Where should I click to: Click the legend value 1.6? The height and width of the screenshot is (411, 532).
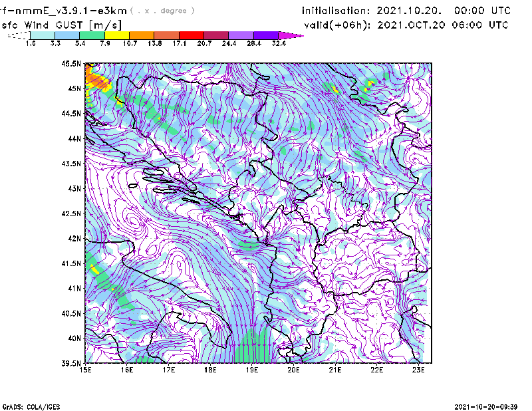[31, 43]
